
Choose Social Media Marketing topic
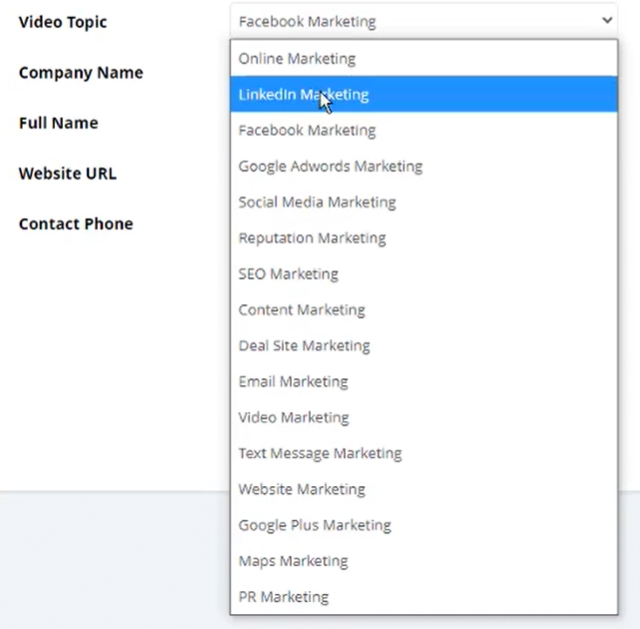(x=317, y=202)
